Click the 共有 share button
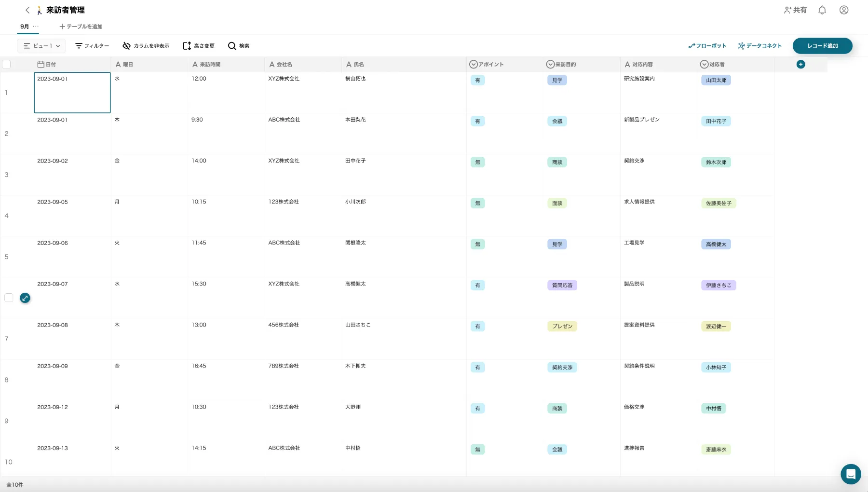This screenshot has width=868, height=492. pos(795,10)
